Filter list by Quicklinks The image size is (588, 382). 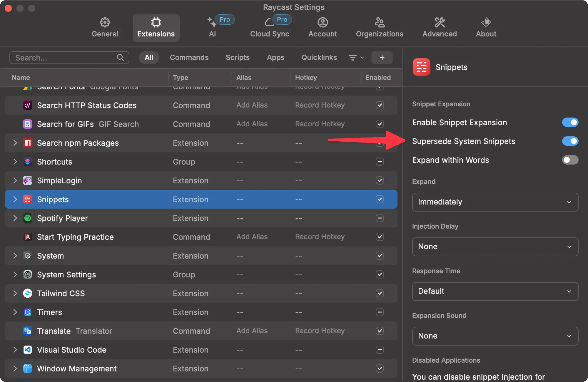click(x=319, y=58)
